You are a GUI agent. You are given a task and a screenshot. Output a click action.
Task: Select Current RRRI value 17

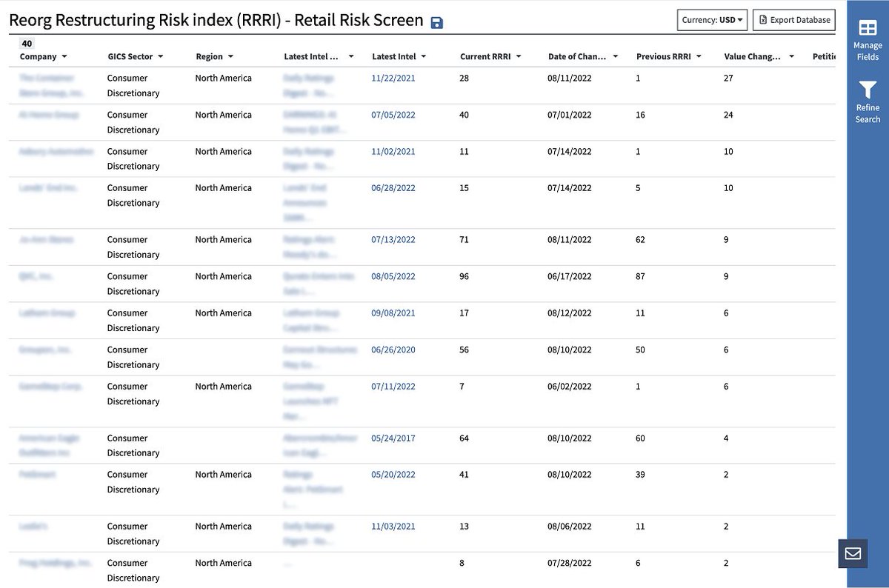465,313
